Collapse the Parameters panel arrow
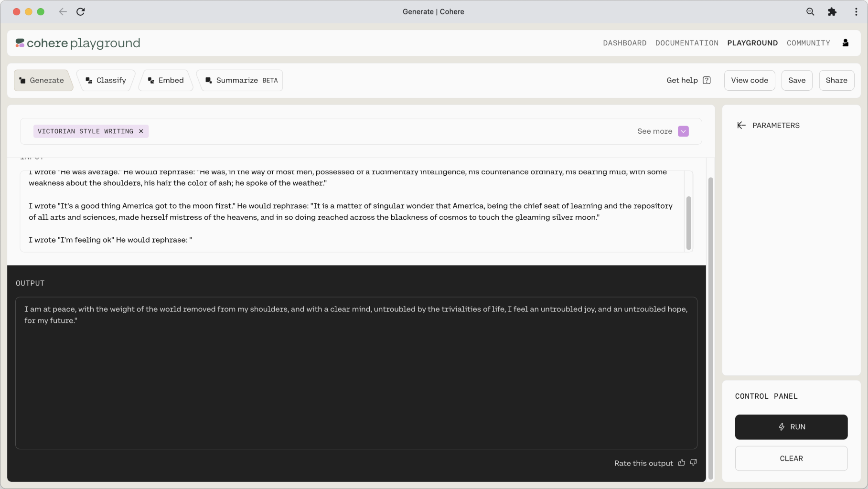The width and height of the screenshot is (868, 489). pos(741,125)
